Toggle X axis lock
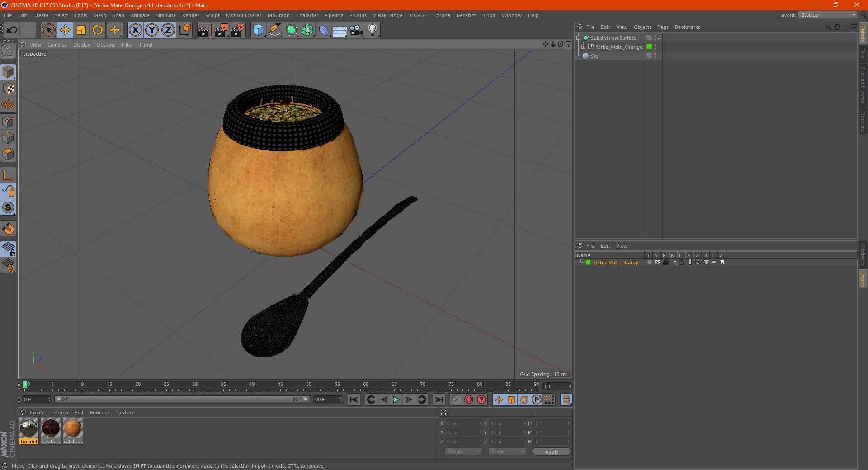Image resolution: width=868 pixels, height=470 pixels. (136, 30)
